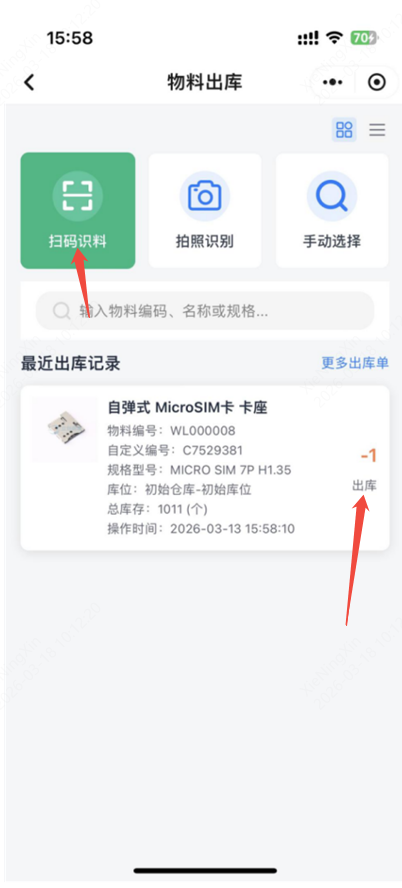Tap the search field magnifier icon
Viewport: 402px width, 888px height.
(x=61, y=310)
